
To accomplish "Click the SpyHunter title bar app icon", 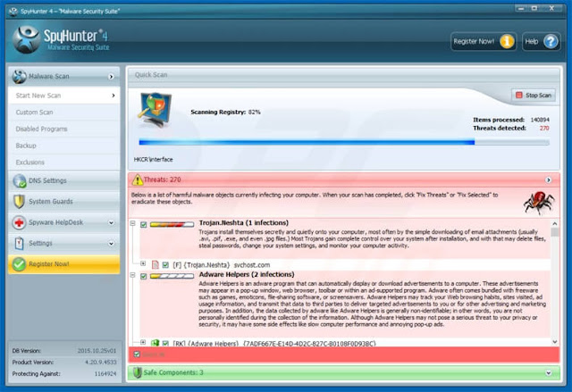I will 13,12.
